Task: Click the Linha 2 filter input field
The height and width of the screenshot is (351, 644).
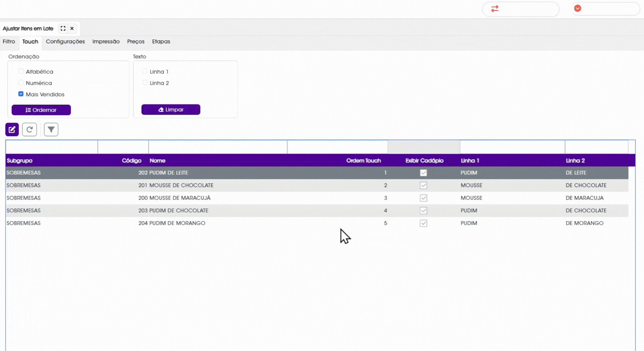Action: 597,147
